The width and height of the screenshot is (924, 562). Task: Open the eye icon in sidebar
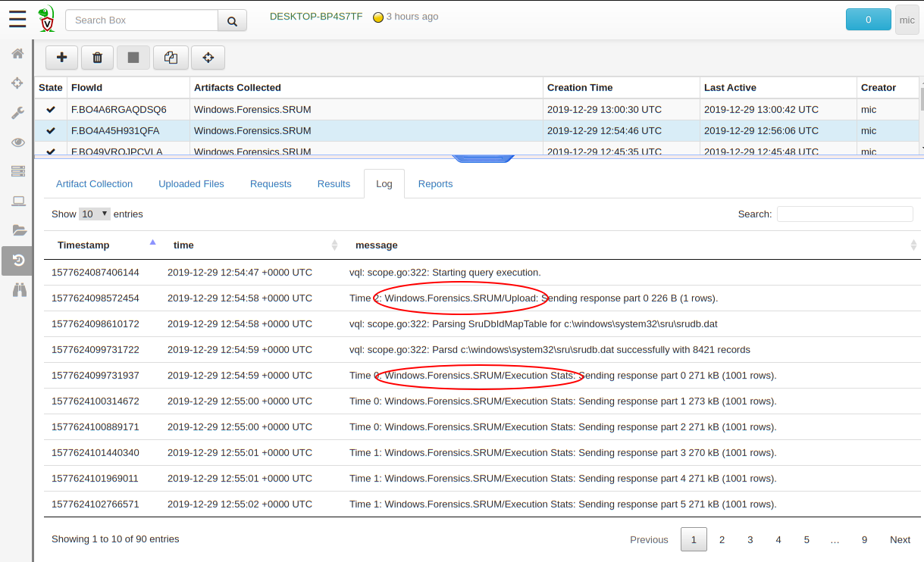pyautogui.click(x=17, y=142)
